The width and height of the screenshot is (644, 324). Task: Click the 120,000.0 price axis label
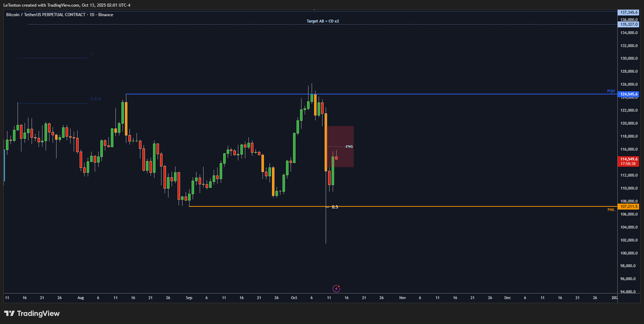click(x=629, y=123)
